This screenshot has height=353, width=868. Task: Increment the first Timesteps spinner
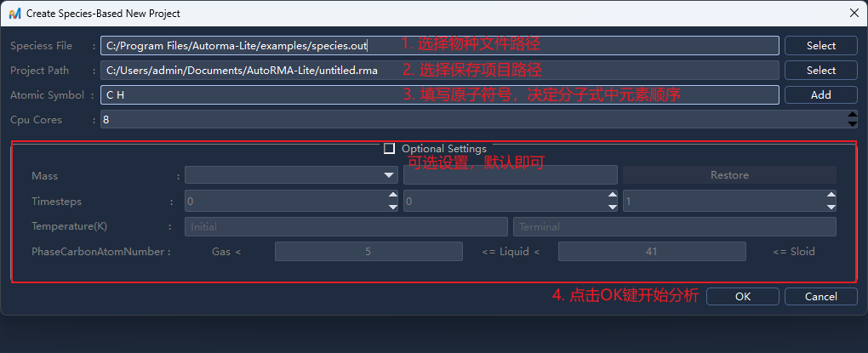[392, 196]
